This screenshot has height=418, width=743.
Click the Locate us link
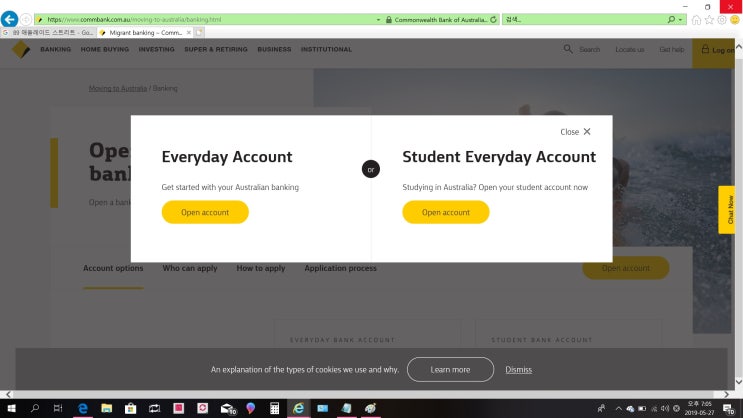click(x=629, y=49)
